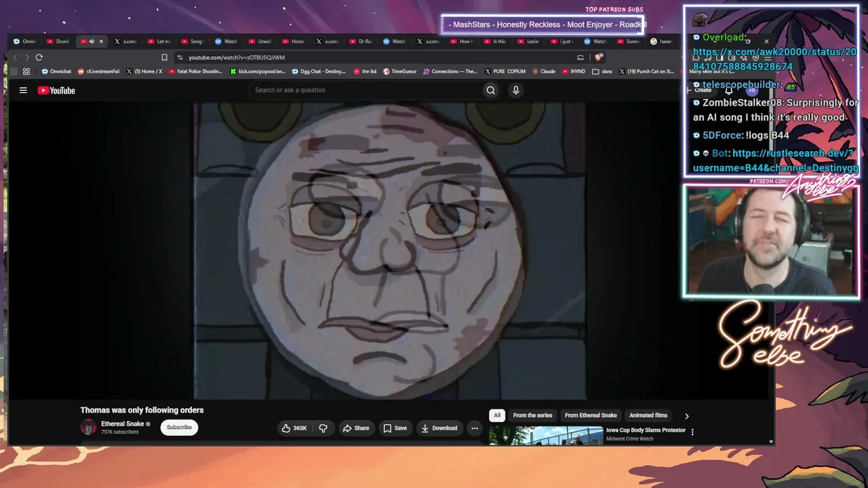Image resolution: width=868 pixels, height=488 pixels.
Task: Click the Brave shield icon in address bar
Action: point(599,58)
